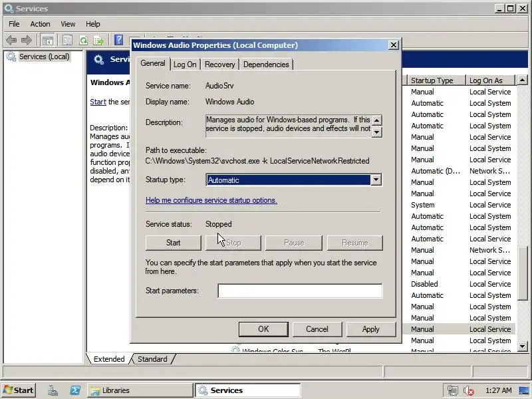Click the OK button
The image size is (532, 399).
263,329
